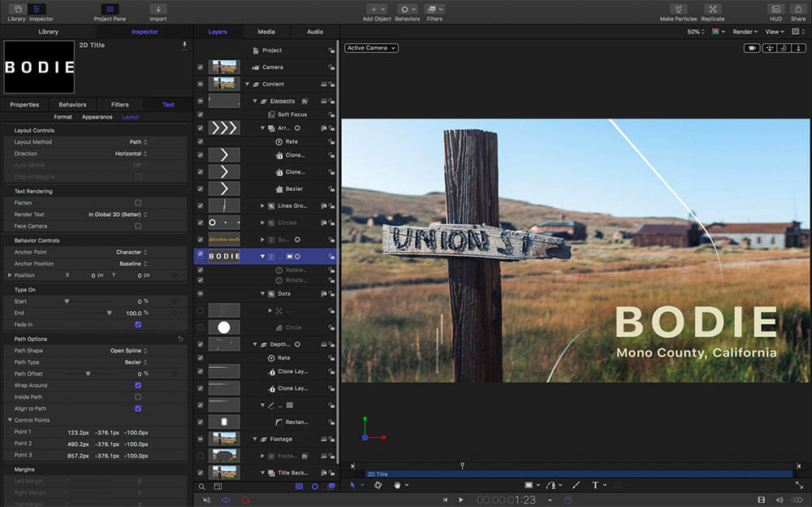Show the HUD

[775, 9]
